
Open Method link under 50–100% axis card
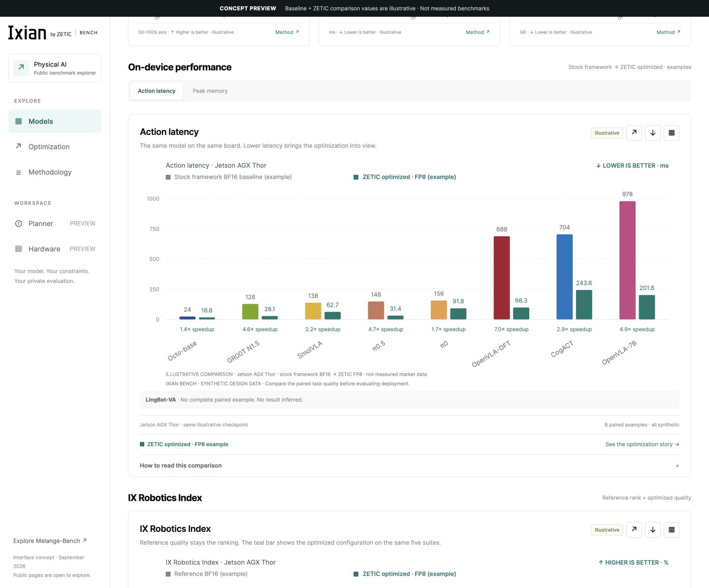287,32
